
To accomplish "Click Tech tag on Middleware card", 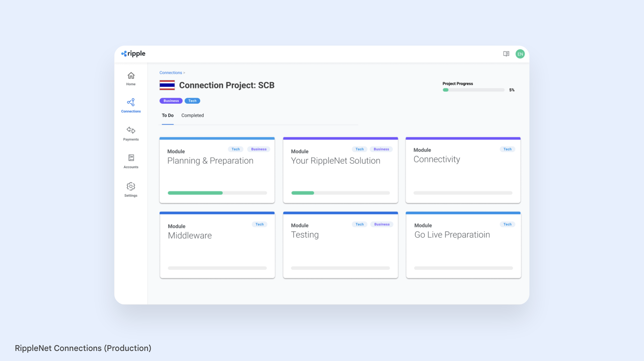I will tap(259, 224).
